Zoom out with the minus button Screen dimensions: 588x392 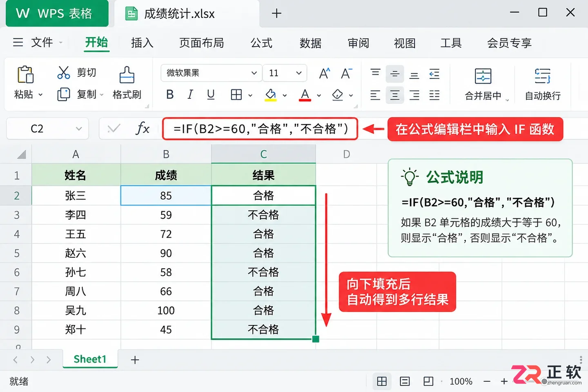[x=487, y=381]
